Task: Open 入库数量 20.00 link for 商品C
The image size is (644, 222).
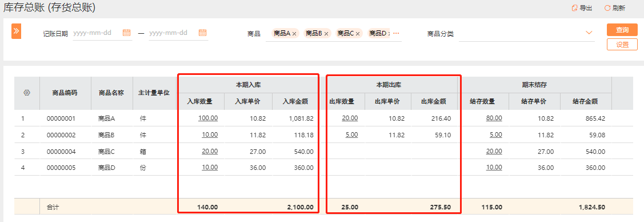Action: pos(210,151)
